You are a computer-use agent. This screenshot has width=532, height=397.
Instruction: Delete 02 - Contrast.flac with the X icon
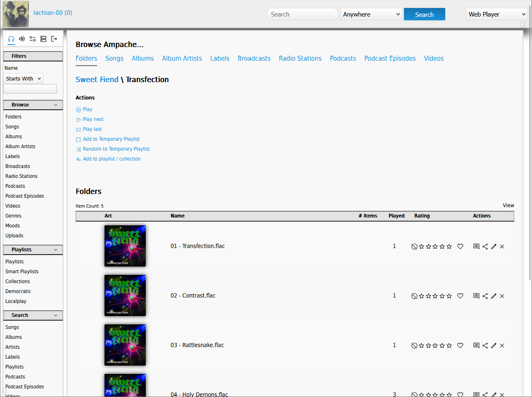(x=502, y=296)
